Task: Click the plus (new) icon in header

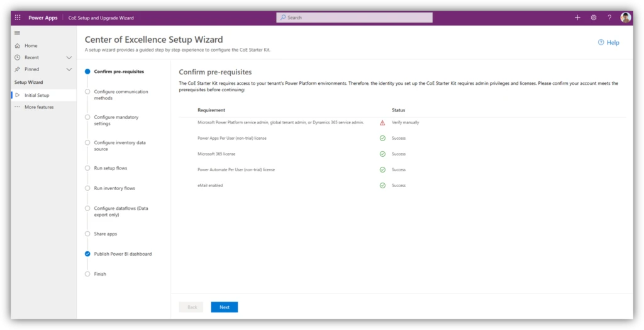Action: (577, 18)
